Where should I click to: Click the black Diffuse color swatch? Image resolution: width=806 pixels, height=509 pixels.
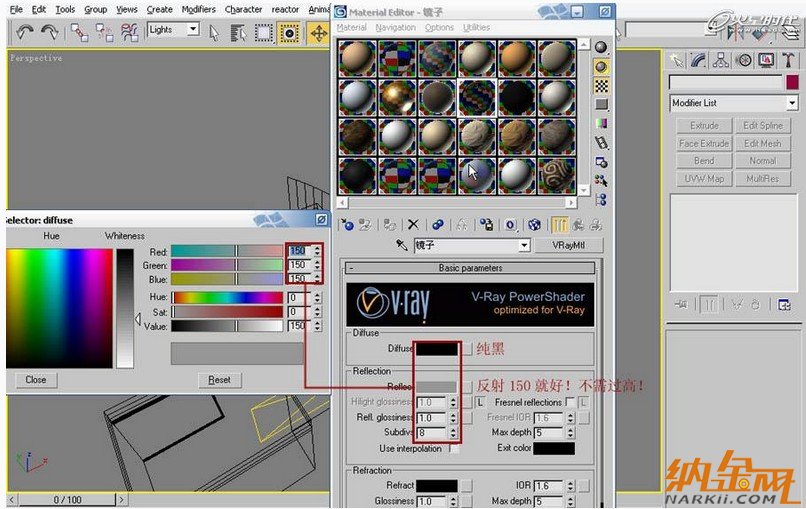click(x=436, y=348)
